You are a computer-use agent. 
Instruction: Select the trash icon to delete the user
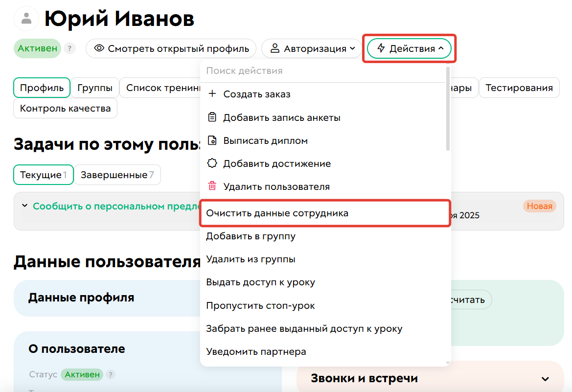point(211,186)
